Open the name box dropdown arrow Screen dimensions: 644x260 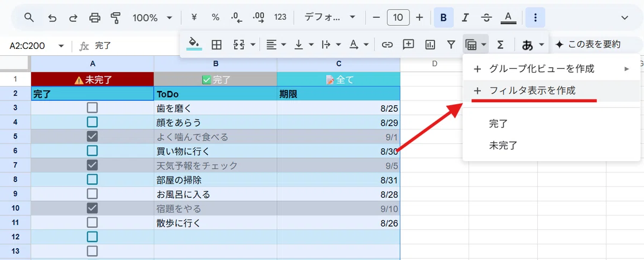point(61,46)
